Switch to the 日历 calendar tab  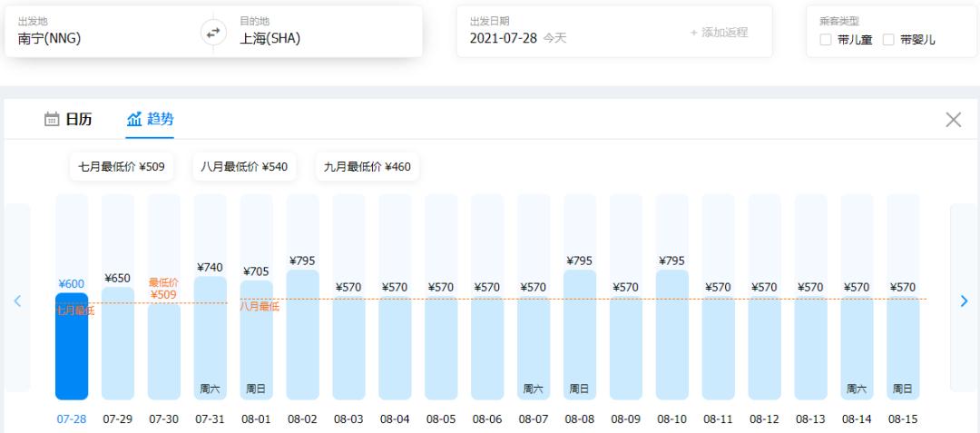[68, 119]
